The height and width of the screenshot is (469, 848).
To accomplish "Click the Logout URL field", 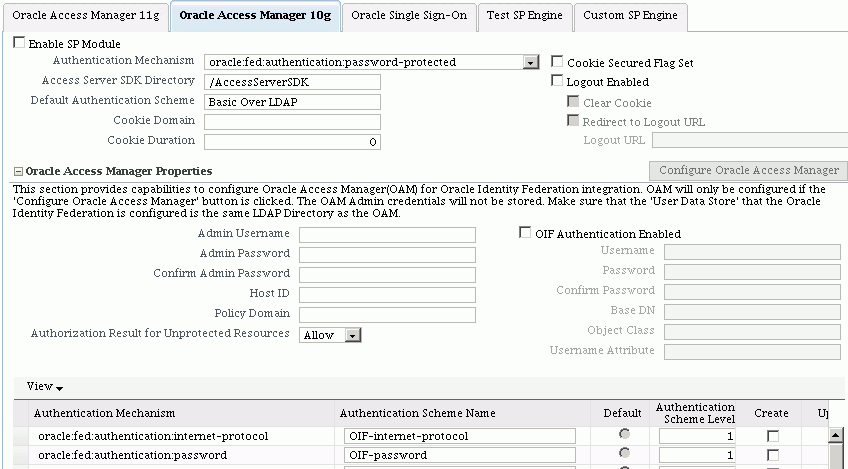I will pyautogui.click(x=750, y=140).
